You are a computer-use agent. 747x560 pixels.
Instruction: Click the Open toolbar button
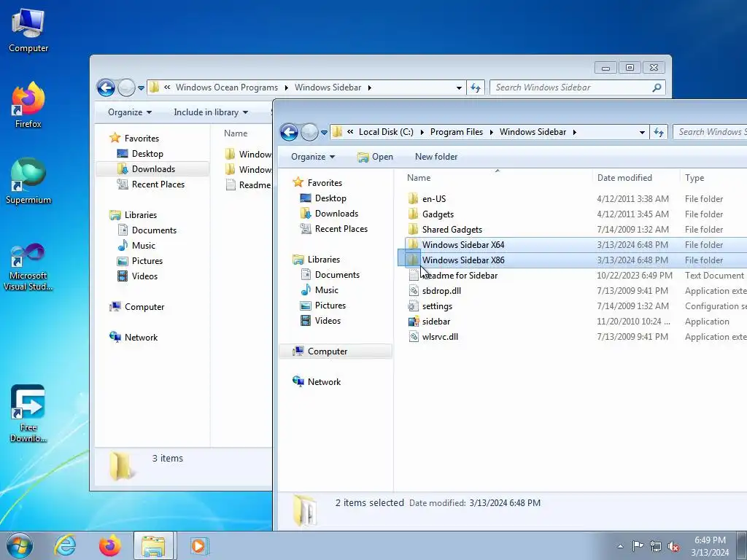376,157
